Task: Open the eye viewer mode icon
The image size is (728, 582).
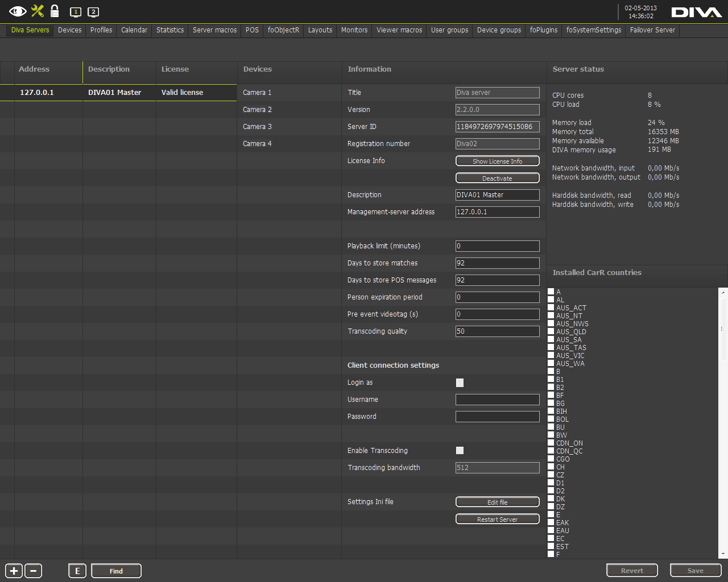Action: (18, 11)
